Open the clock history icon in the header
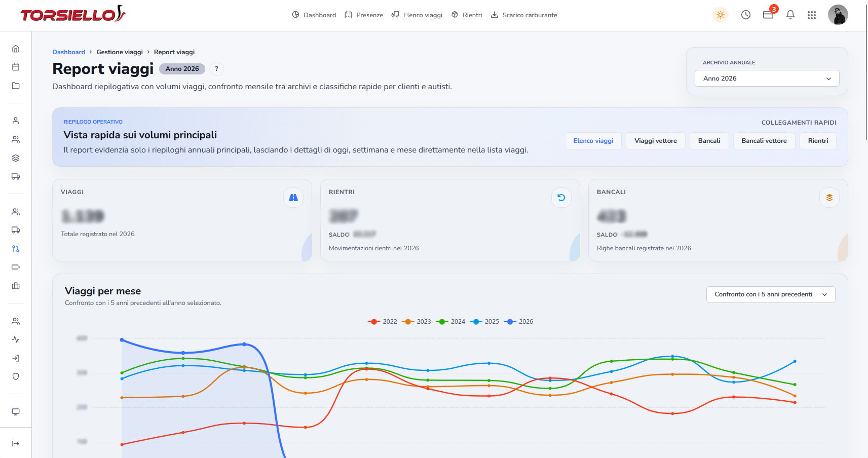Image resolution: width=868 pixels, height=458 pixels. tap(746, 15)
